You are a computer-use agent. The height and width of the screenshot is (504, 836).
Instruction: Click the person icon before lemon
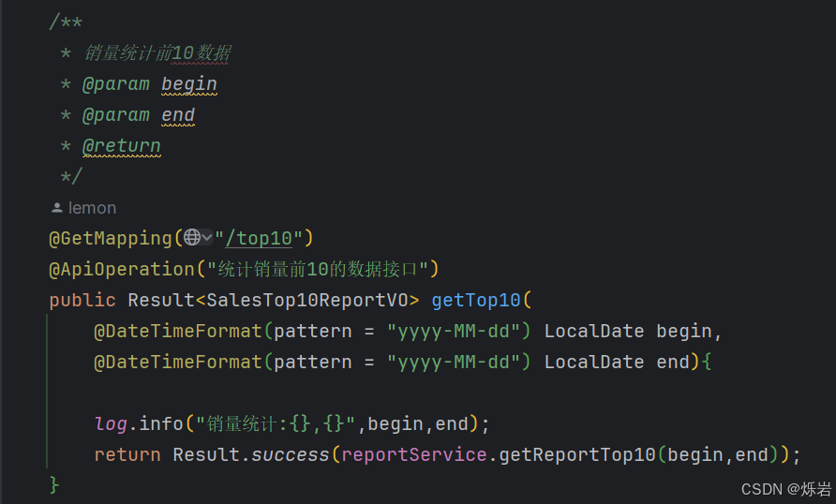coord(57,208)
